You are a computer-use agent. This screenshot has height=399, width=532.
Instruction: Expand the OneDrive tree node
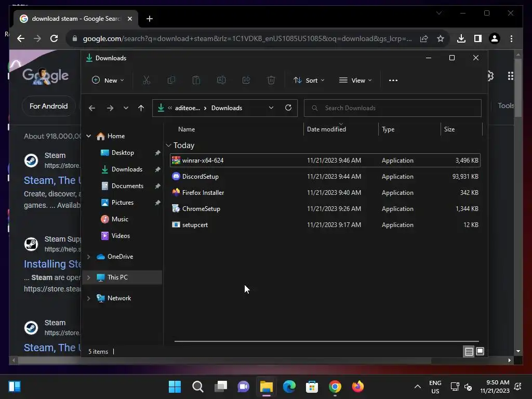88,257
